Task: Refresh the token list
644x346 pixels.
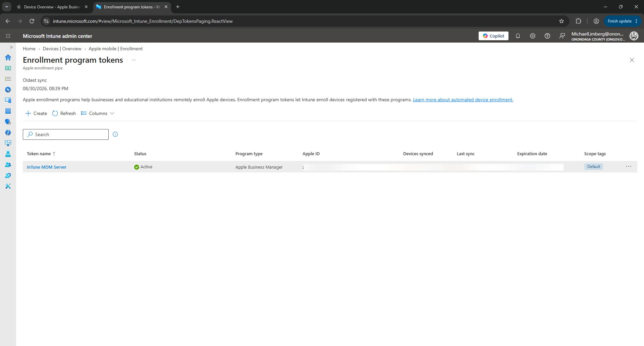Action: [64, 113]
